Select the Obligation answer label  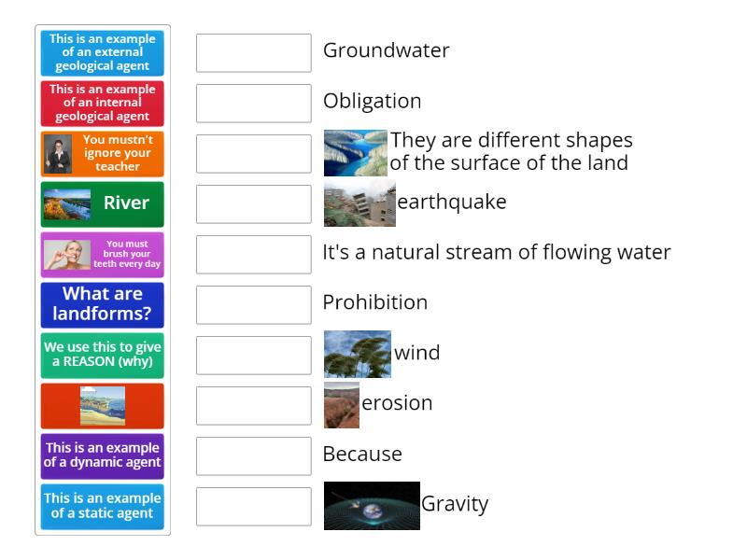[373, 101]
